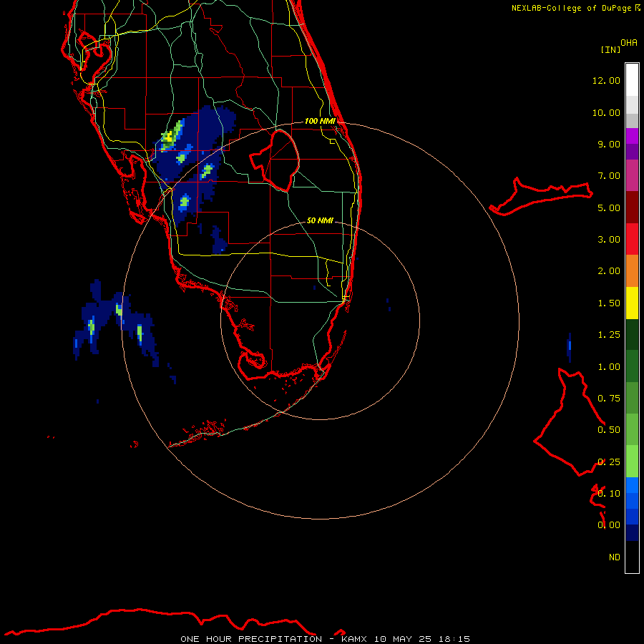Pick the black ND swatch in legend
This screenshot has width=644, height=644.
coord(632,557)
